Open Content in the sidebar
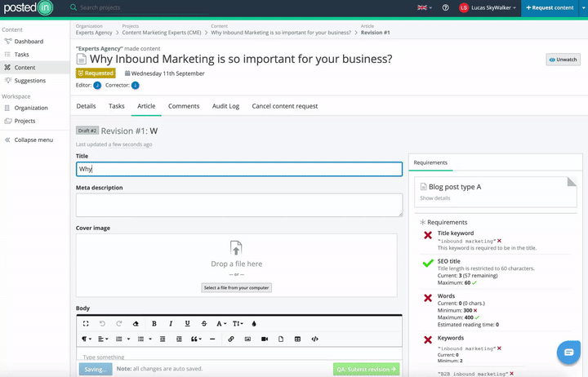This screenshot has height=377, width=588. pyautogui.click(x=24, y=68)
